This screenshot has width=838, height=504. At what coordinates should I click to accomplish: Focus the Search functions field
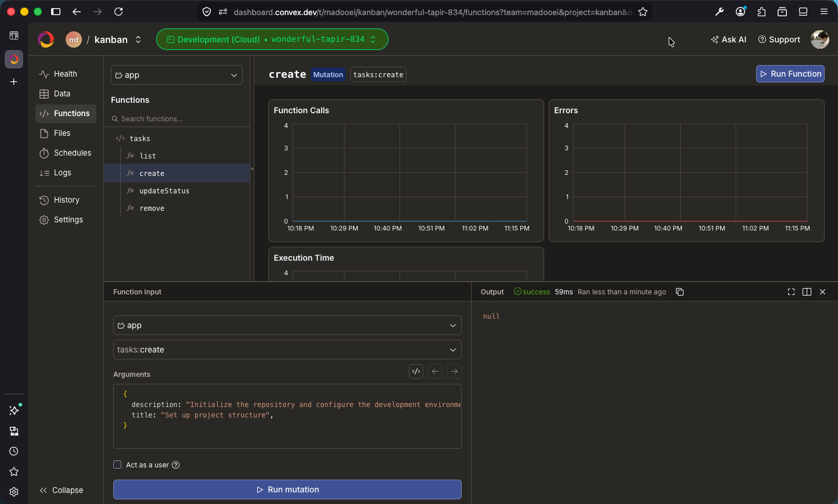click(x=177, y=118)
